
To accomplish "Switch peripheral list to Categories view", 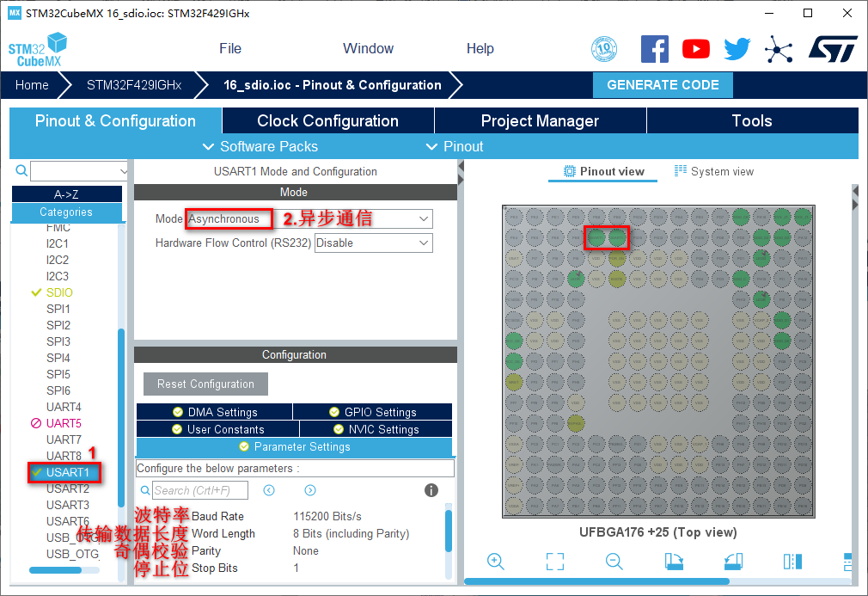I will (66, 212).
